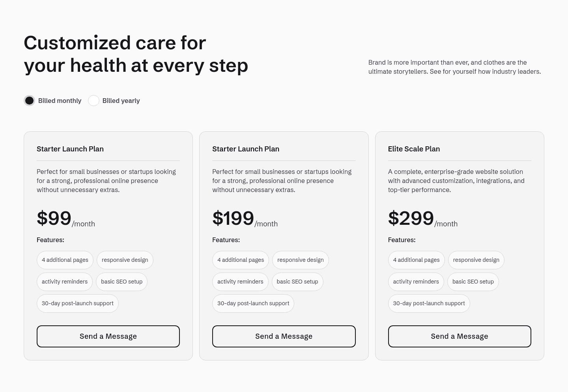568x392 pixels.
Task: Click Send a Message for the $199 plan
Action: 284,336
